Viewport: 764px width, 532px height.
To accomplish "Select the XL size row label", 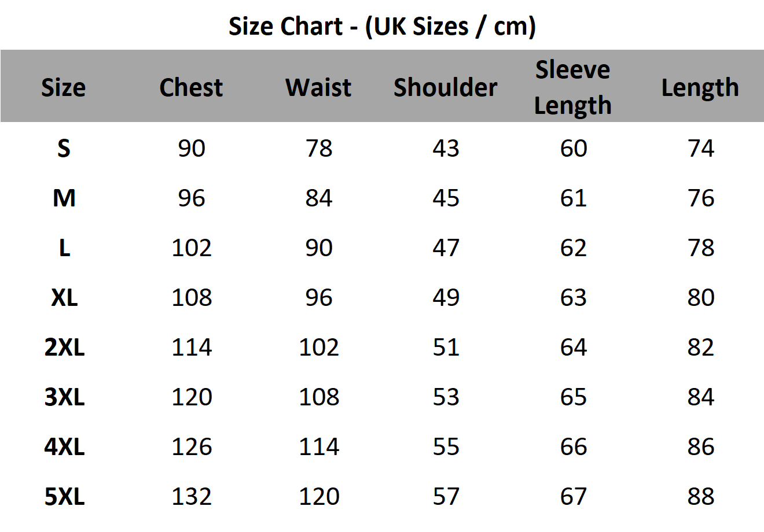I will coord(64,298).
